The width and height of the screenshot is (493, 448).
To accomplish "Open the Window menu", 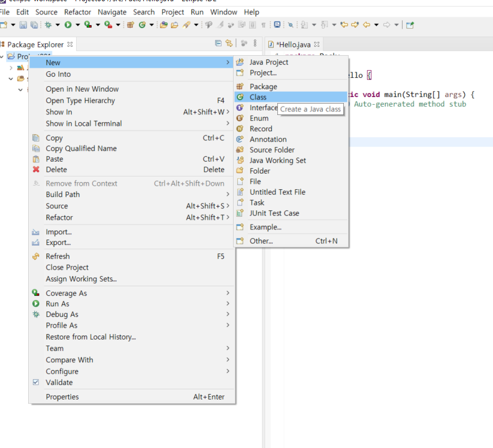I will (x=223, y=12).
